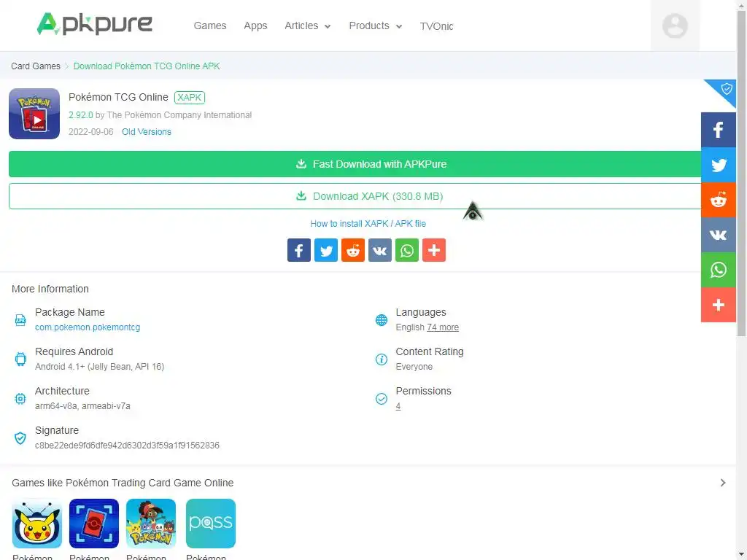
Task: Click the arm64-v8a, armeabi-v7a text
Action: pyautogui.click(x=82, y=406)
